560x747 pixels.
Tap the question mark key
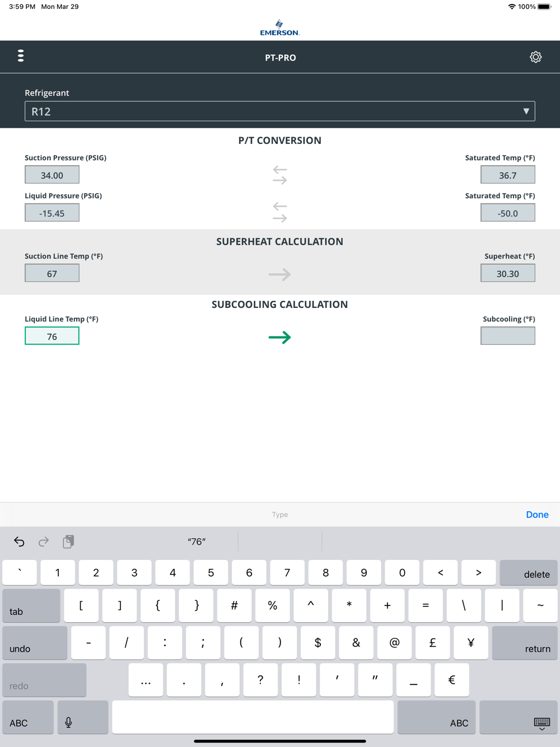tap(260, 680)
